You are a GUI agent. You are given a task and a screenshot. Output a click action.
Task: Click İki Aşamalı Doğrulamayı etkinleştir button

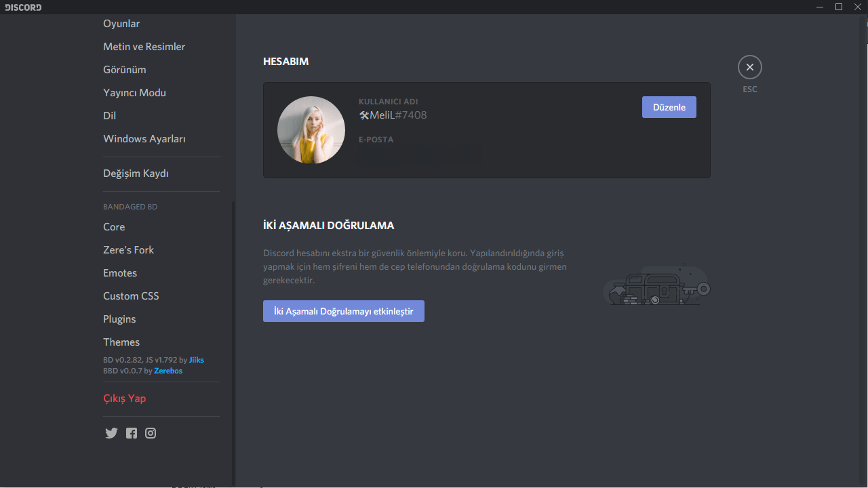(x=344, y=311)
